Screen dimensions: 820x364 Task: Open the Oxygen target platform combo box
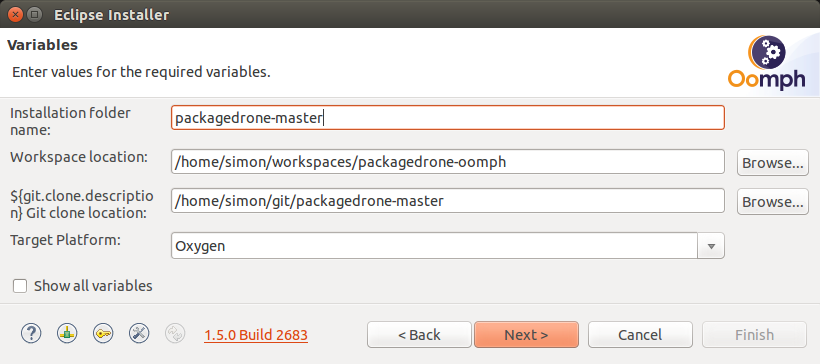tap(448, 246)
